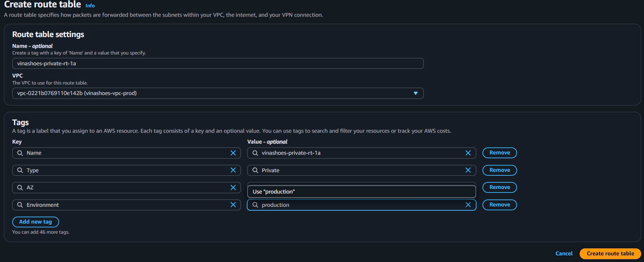Image resolution: width=644 pixels, height=262 pixels.
Task: Click into the AZ key input field
Action: [x=126, y=188]
